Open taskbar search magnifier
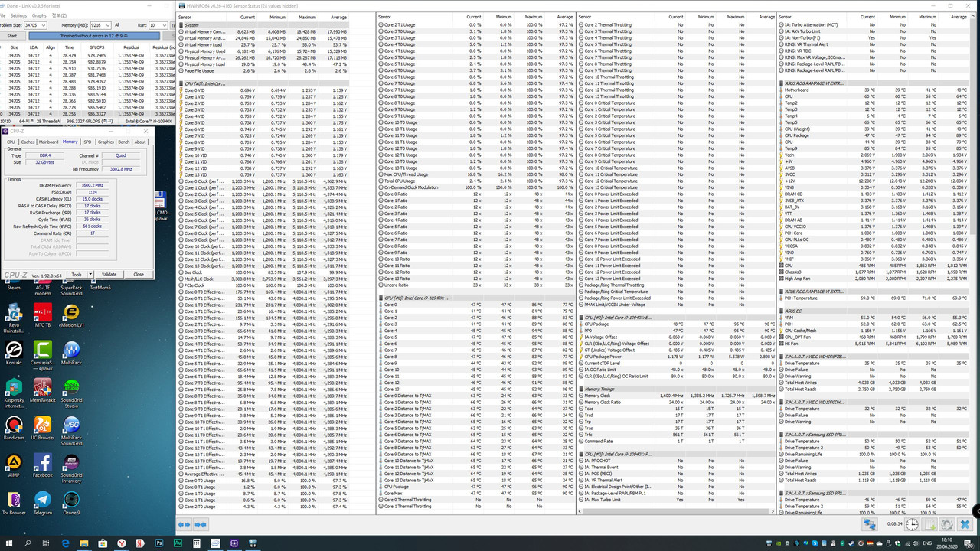980x551 pixels. coord(28,543)
